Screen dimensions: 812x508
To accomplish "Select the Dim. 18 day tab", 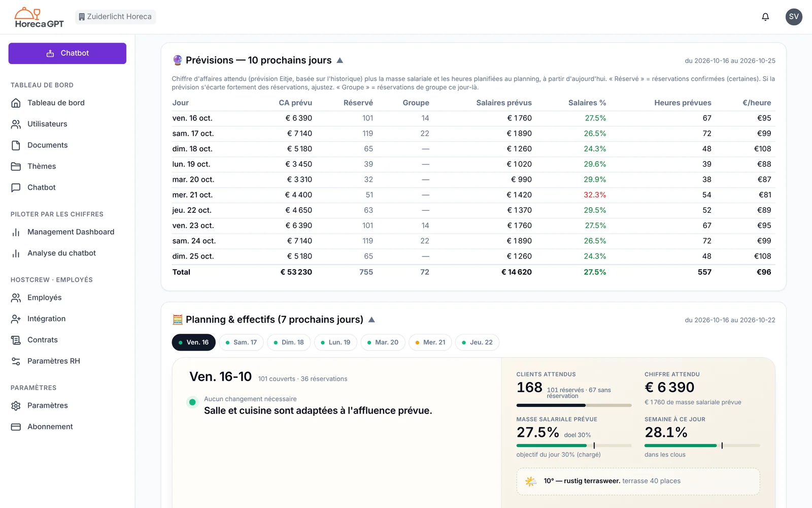I will pyautogui.click(x=289, y=342).
